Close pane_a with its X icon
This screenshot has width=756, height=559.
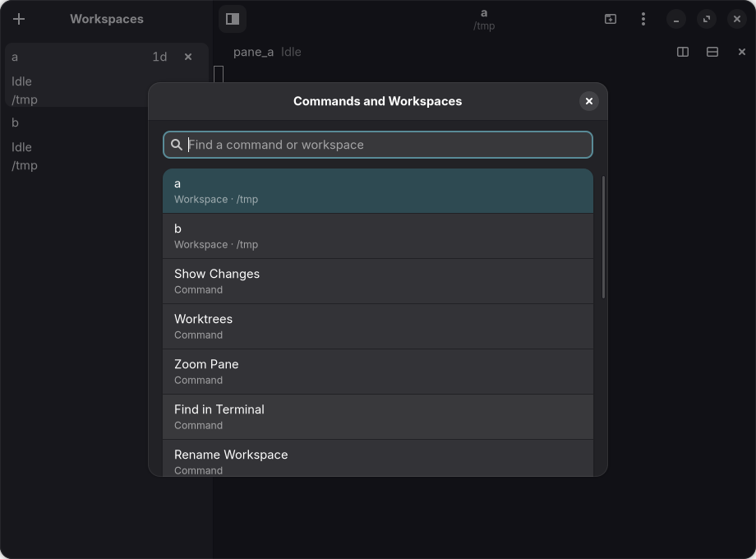pyautogui.click(x=741, y=52)
